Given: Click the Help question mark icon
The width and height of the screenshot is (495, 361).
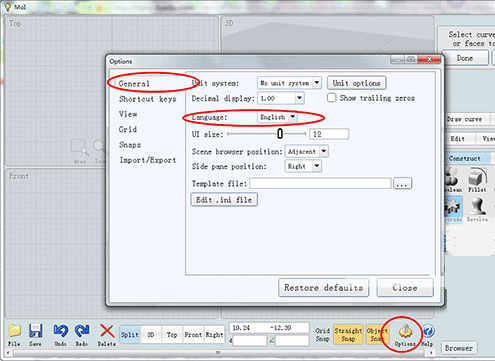Looking at the screenshot, I should 428,332.
